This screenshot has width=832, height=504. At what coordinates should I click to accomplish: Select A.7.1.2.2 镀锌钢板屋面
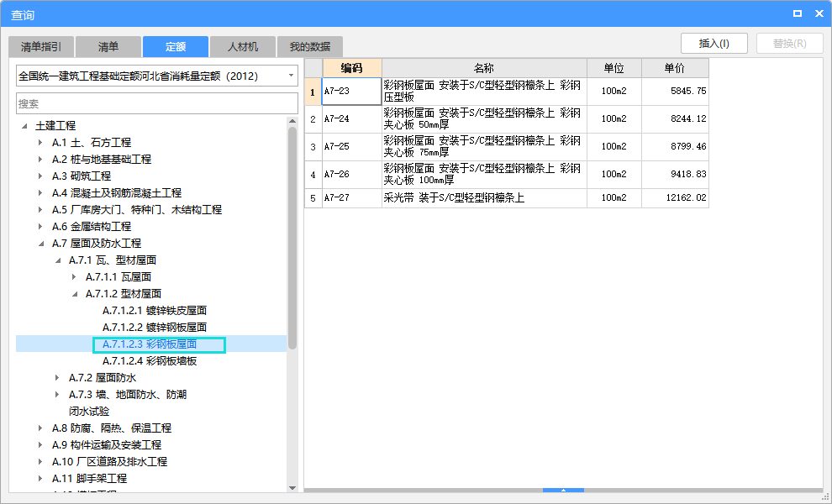click(155, 328)
